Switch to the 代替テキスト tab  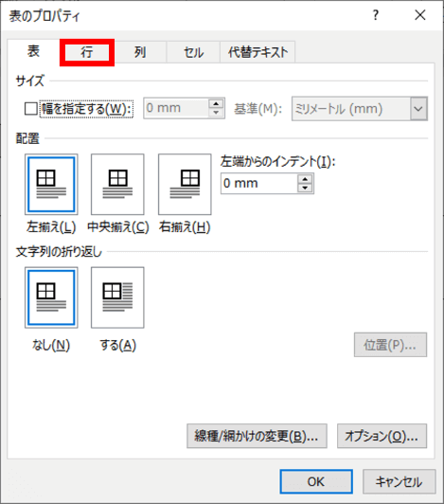(x=258, y=52)
